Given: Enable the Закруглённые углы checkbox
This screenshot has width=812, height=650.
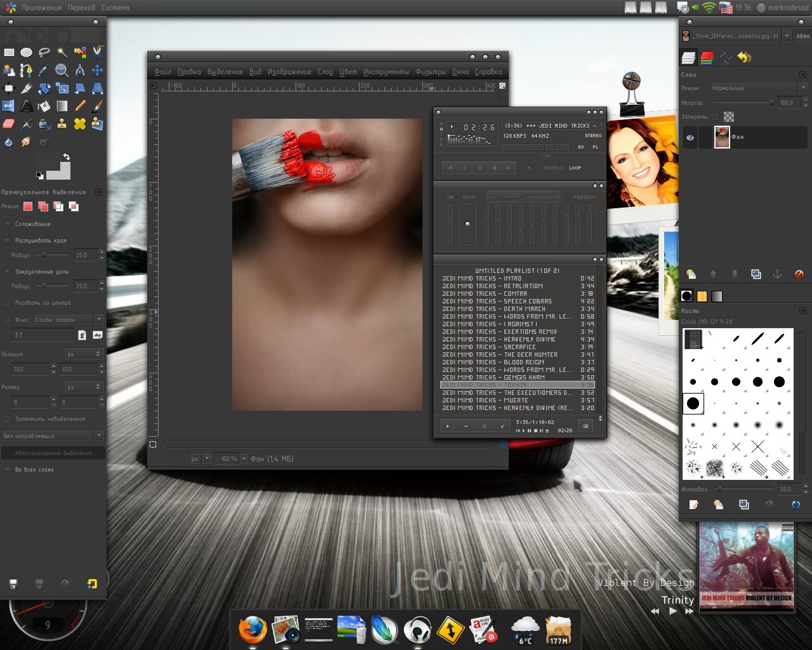Looking at the screenshot, I should tap(7, 272).
